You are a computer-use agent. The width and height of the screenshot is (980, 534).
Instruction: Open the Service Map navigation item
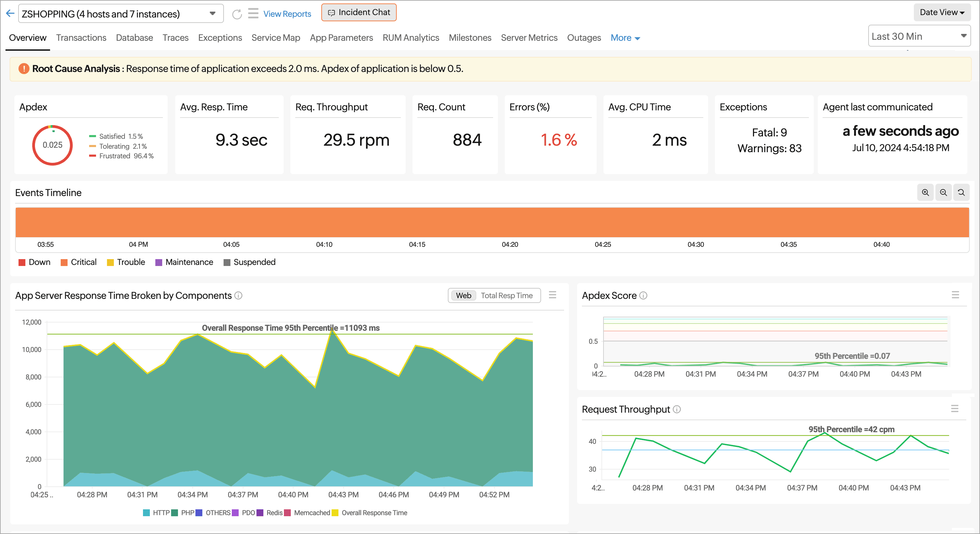point(275,37)
